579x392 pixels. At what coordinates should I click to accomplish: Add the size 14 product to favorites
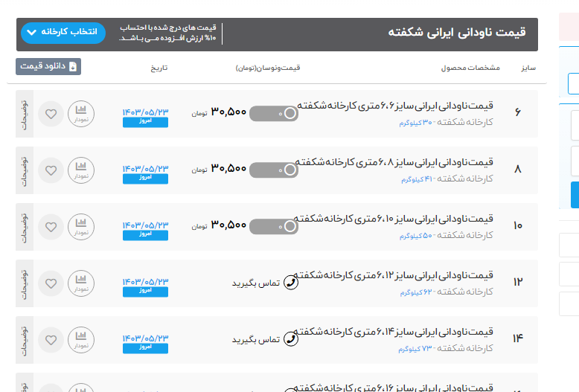pos(51,340)
